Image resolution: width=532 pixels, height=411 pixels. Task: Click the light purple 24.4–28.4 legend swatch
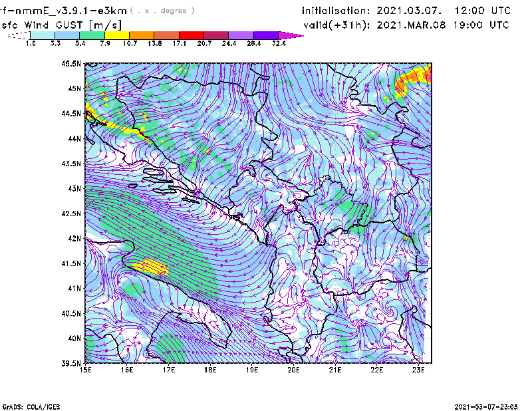(241, 35)
